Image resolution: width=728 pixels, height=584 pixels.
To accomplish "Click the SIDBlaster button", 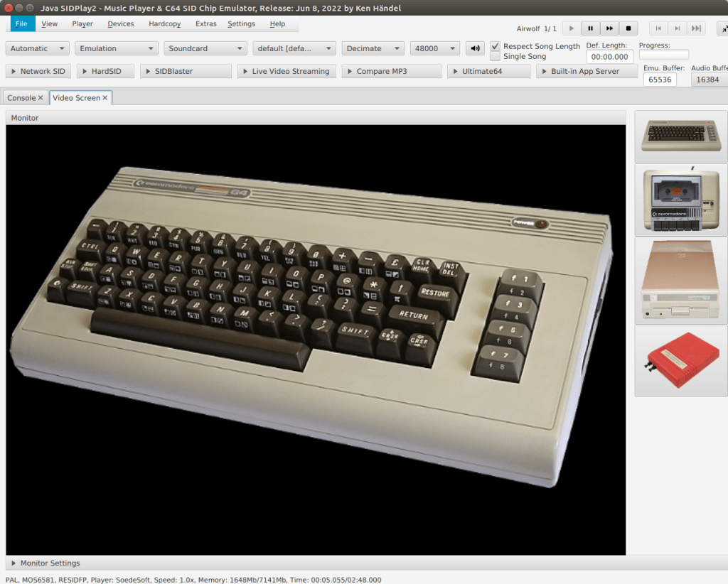I will click(185, 72).
